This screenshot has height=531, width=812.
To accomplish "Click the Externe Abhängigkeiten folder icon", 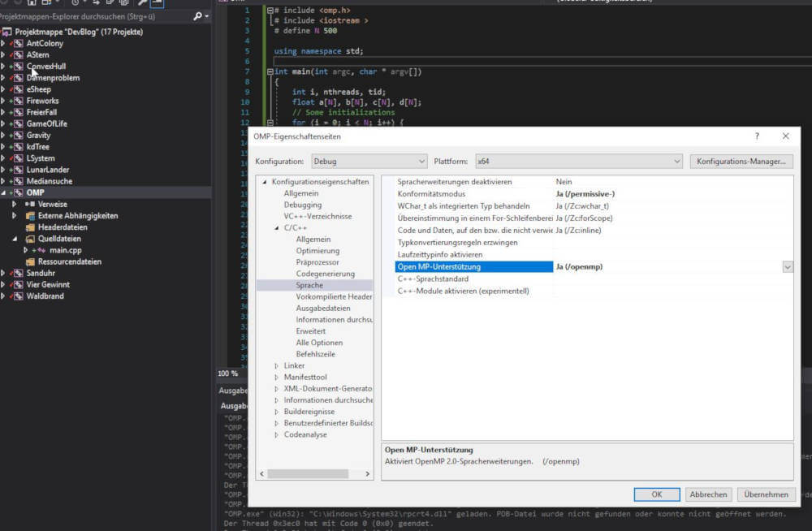I will pos(30,216).
